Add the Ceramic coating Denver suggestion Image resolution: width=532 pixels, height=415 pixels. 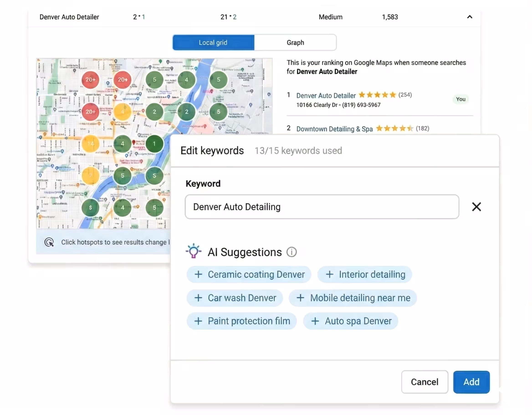(249, 275)
